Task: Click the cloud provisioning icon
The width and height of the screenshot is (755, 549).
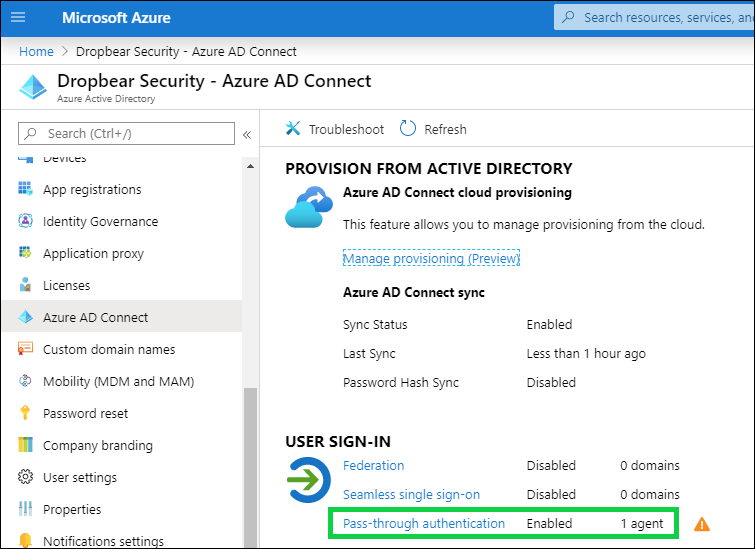Action: tap(309, 207)
